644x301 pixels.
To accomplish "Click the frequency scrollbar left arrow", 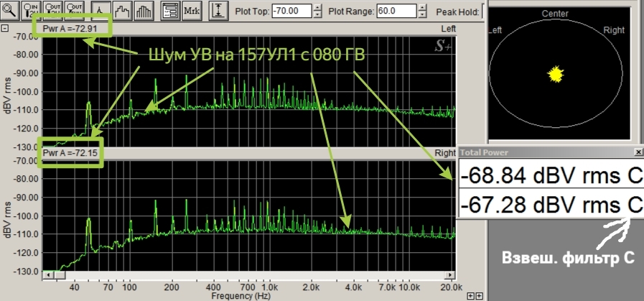I will click(49, 274).
